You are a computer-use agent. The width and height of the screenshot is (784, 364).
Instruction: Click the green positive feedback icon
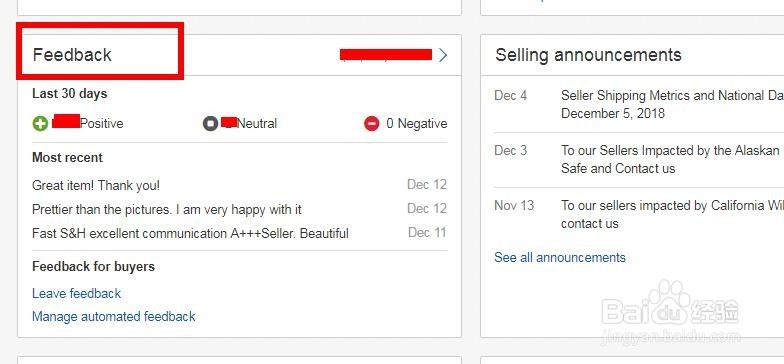pyautogui.click(x=40, y=124)
